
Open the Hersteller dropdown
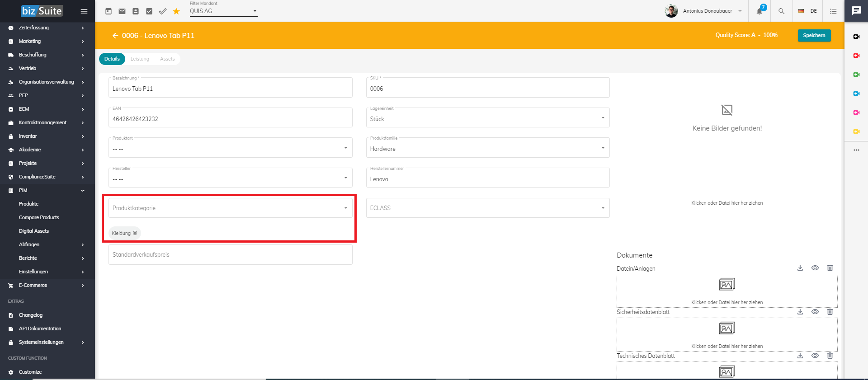coord(231,178)
